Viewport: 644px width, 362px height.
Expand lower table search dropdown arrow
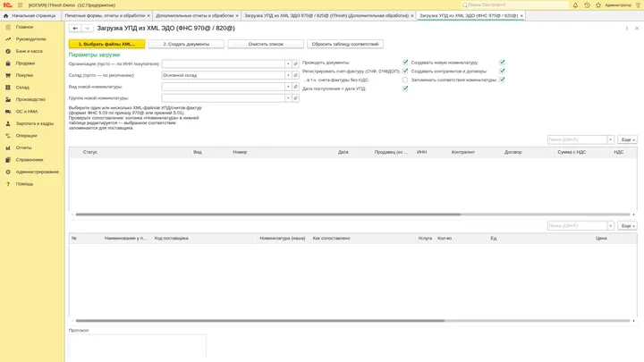610,226
